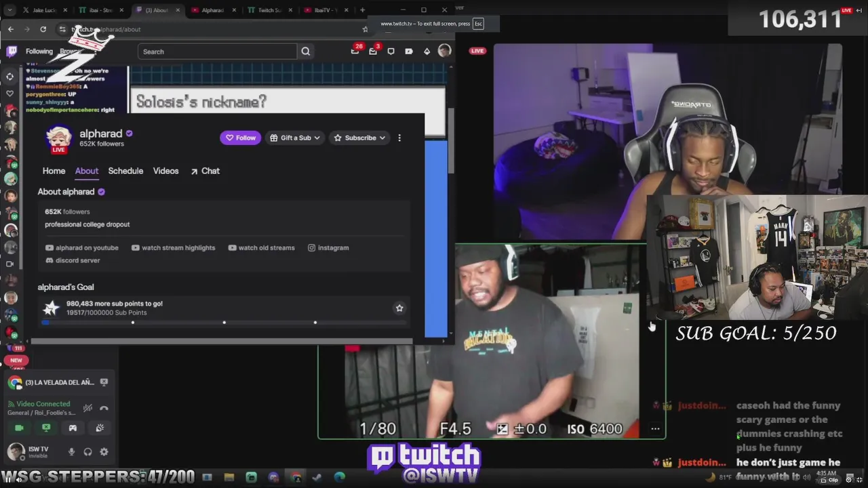Image resolution: width=868 pixels, height=488 pixels.
Task: Toggle Follow on alpharad's channel
Action: (x=240, y=138)
